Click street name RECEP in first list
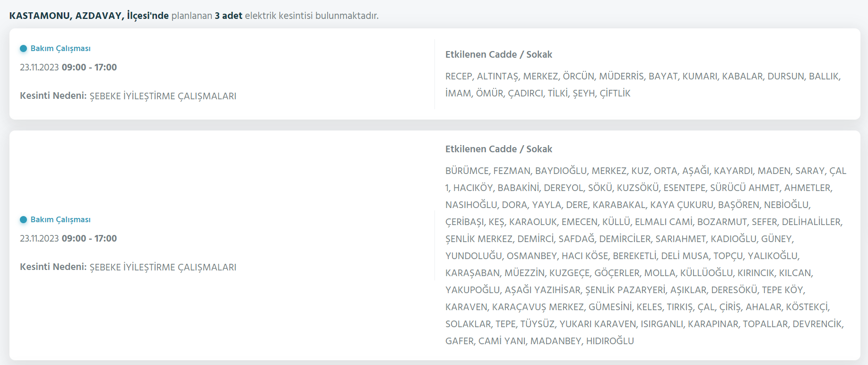 (459, 77)
